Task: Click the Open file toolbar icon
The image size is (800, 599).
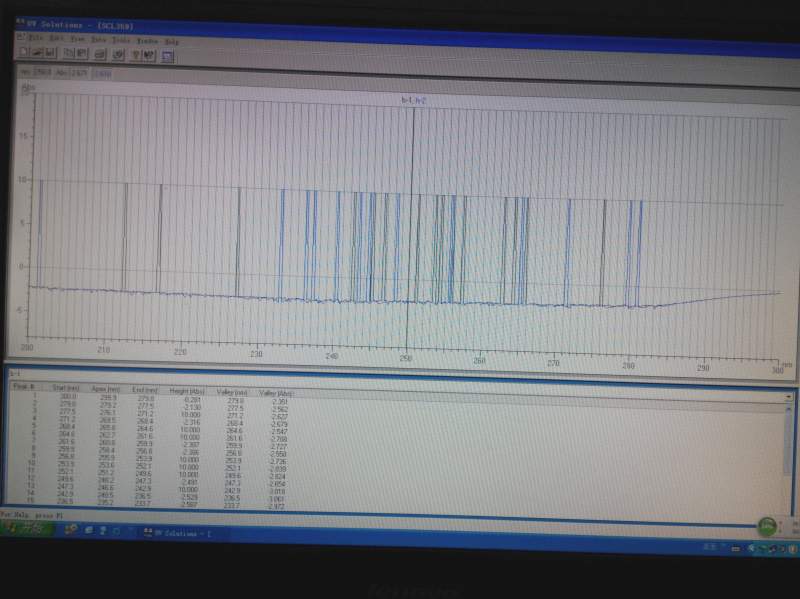Action: 37,52
